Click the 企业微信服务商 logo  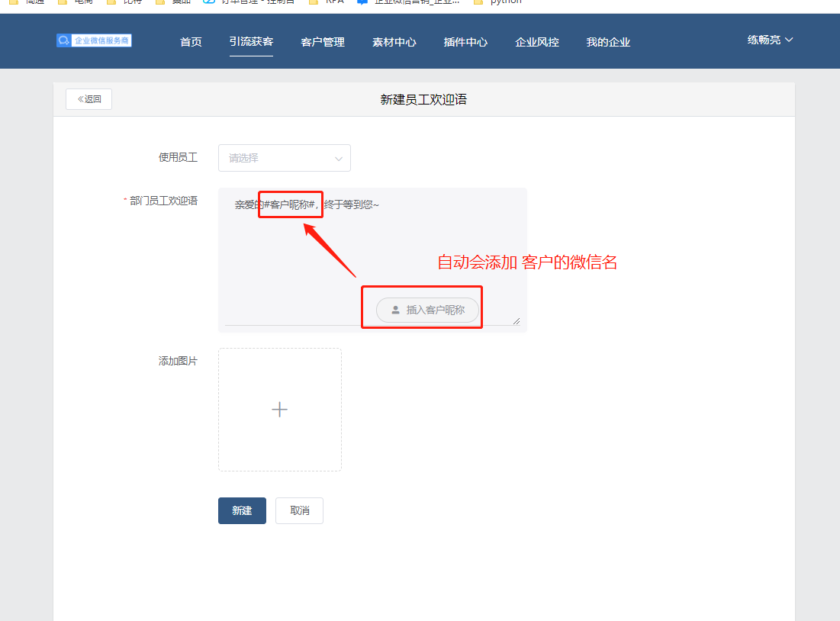(94, 40)
